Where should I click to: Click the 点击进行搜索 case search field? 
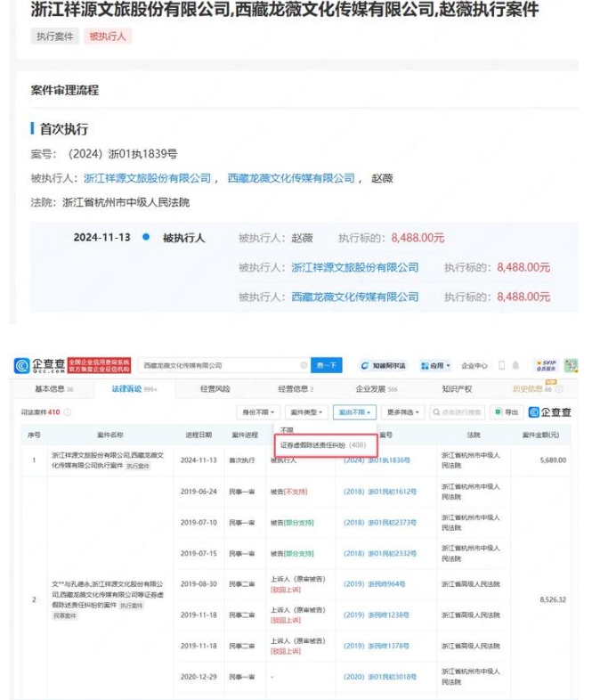tap(458, 412)
